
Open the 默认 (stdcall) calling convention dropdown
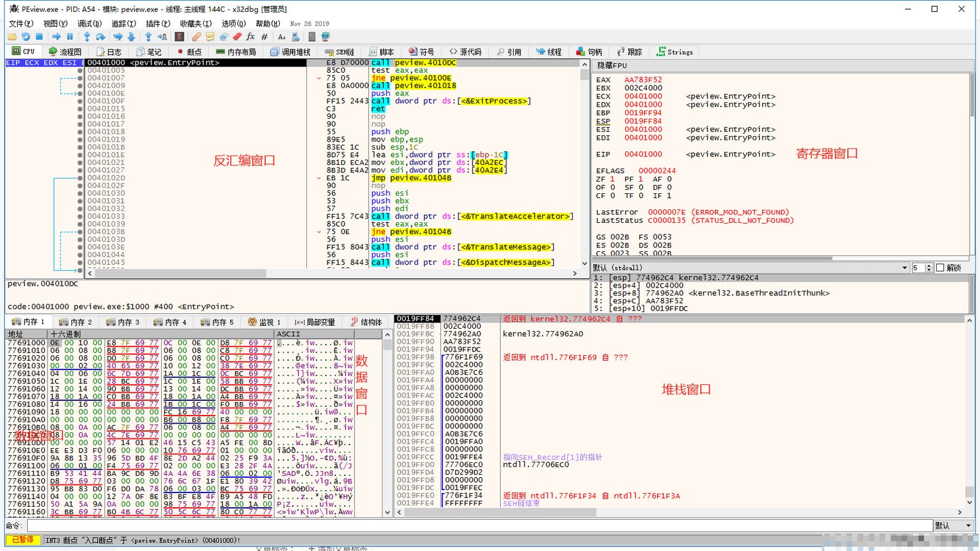(751, 268)
